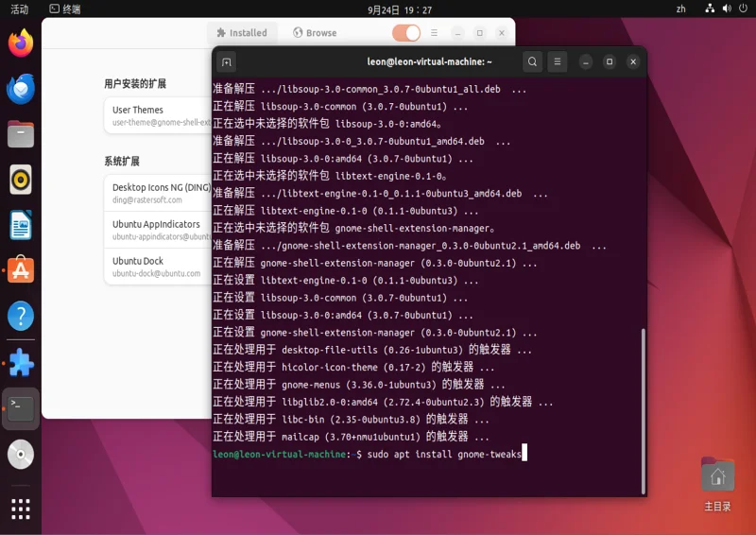Switch to the Installed tab
The height and width of the screenshot is (535, 756).
pos(242,33)
